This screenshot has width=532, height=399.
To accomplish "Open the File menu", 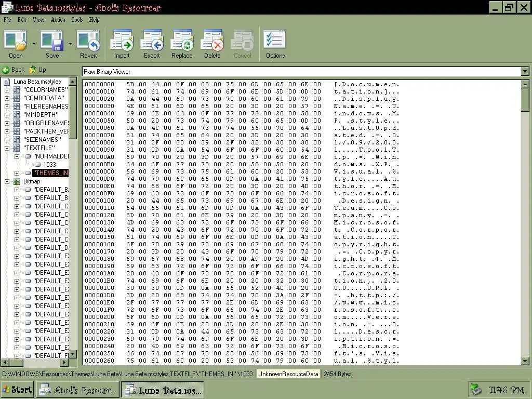I will [x=7, y=20].
